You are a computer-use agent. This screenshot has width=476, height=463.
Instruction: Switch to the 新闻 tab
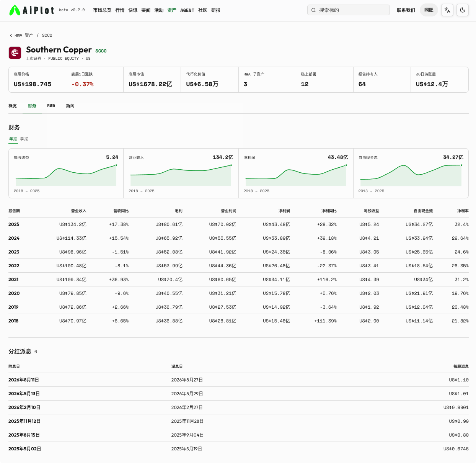click(70, 106)
